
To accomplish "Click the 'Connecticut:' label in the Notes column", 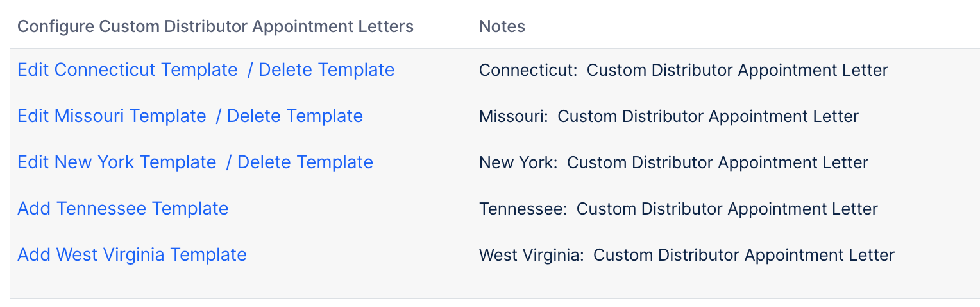I will click(528, 70).
